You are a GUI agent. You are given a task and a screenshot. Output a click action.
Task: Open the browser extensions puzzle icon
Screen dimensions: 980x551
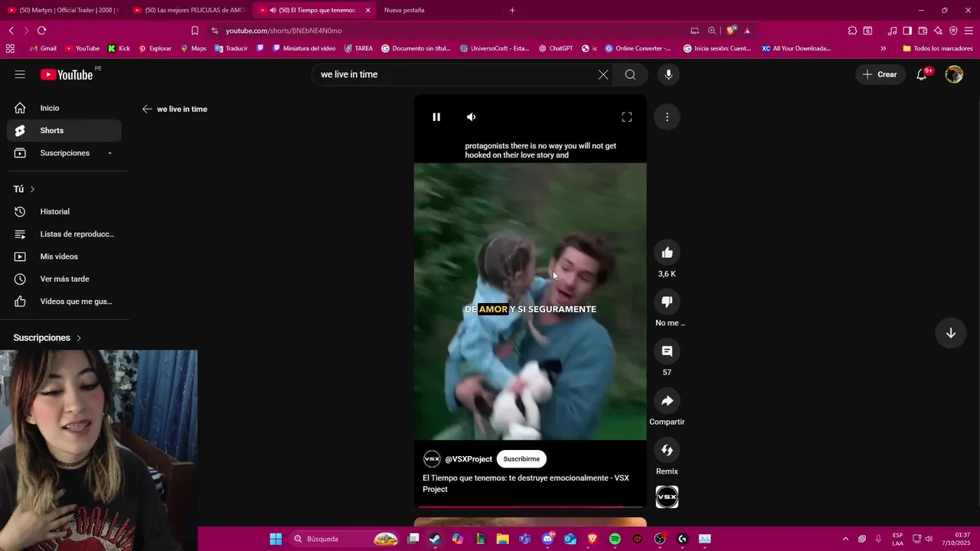click(x=852, y=31)
